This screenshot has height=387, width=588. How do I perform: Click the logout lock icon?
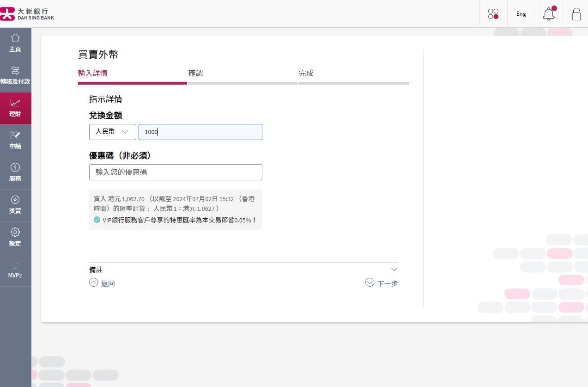point(576,14)
